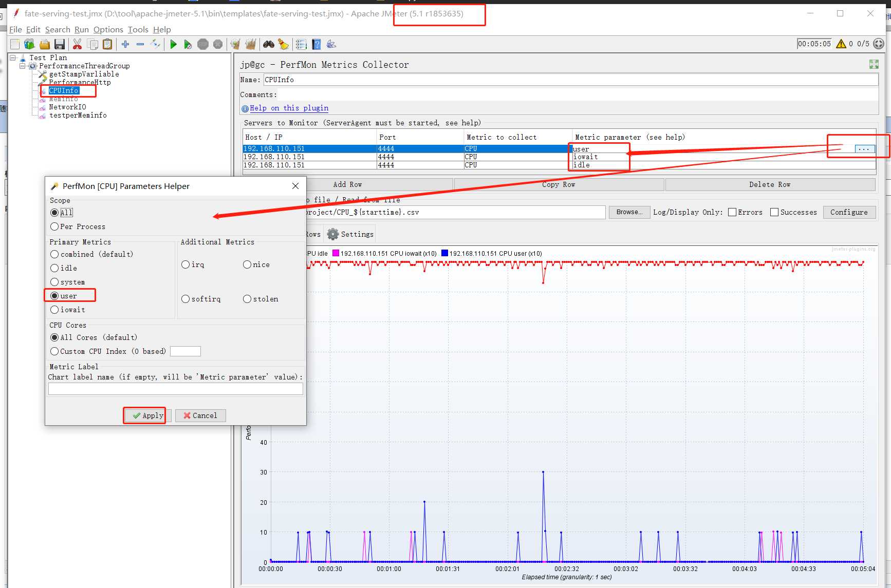
Task: Open Help on this plugin link
Action: [x=289, y=108]
